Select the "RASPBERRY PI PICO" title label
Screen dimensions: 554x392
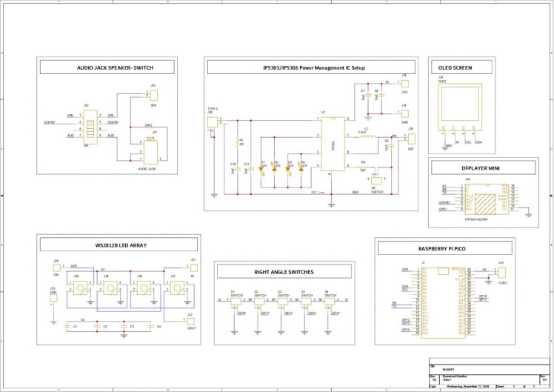pyautogui.click(x=445, y=248)
